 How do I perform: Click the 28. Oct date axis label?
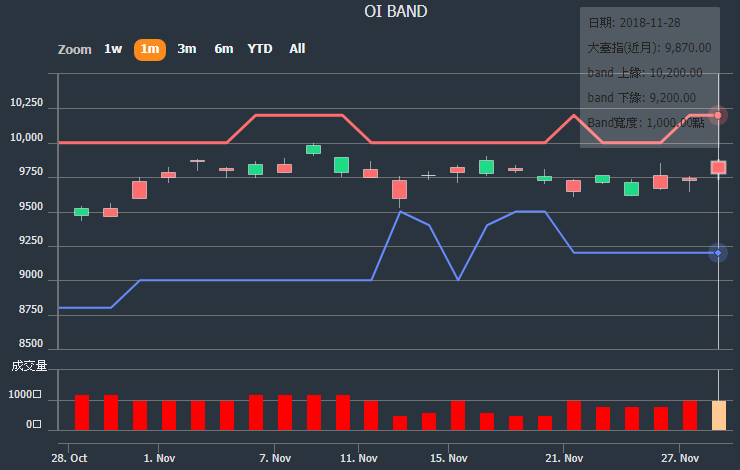[70, 458]
